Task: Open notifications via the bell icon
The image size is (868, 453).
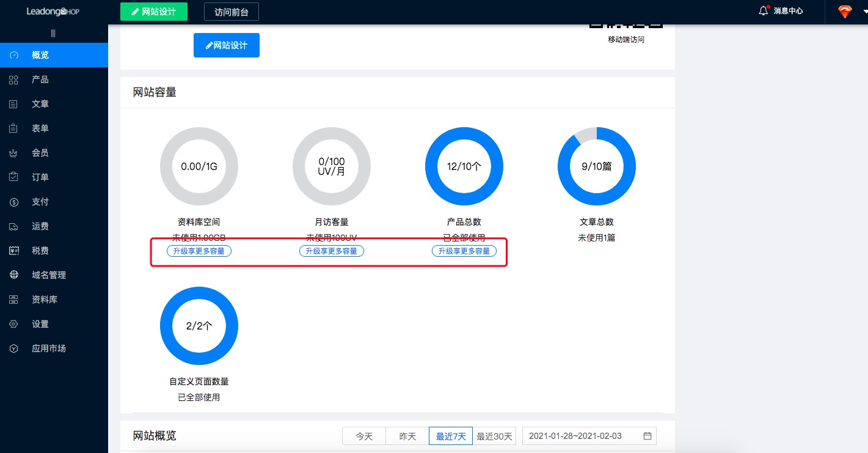Action: [764, 11]
